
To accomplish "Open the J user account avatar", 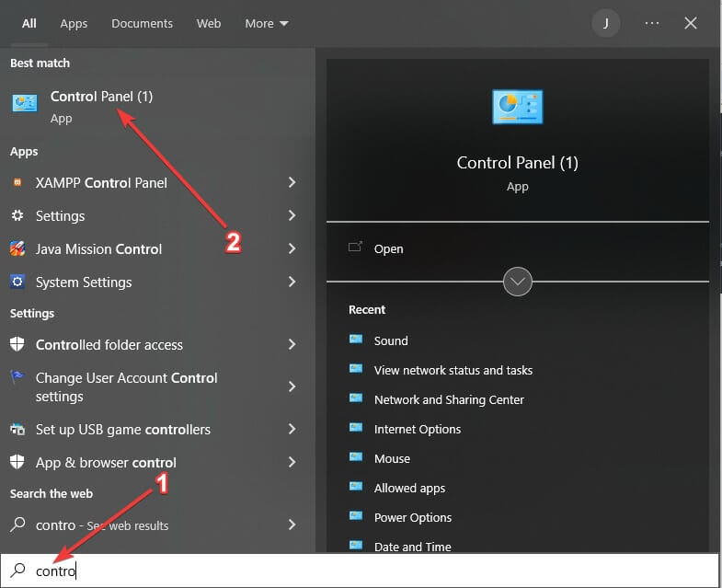I will click(x=605, y=23).
